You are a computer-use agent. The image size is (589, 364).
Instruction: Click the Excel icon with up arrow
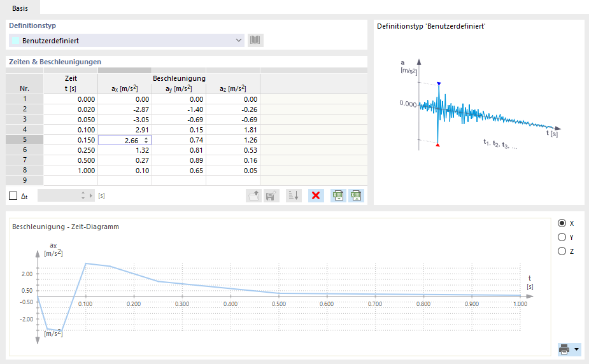(356, 195)
